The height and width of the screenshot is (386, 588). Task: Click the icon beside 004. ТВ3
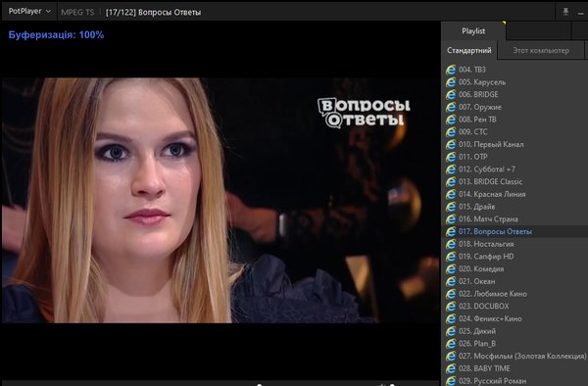coord(451,70)
